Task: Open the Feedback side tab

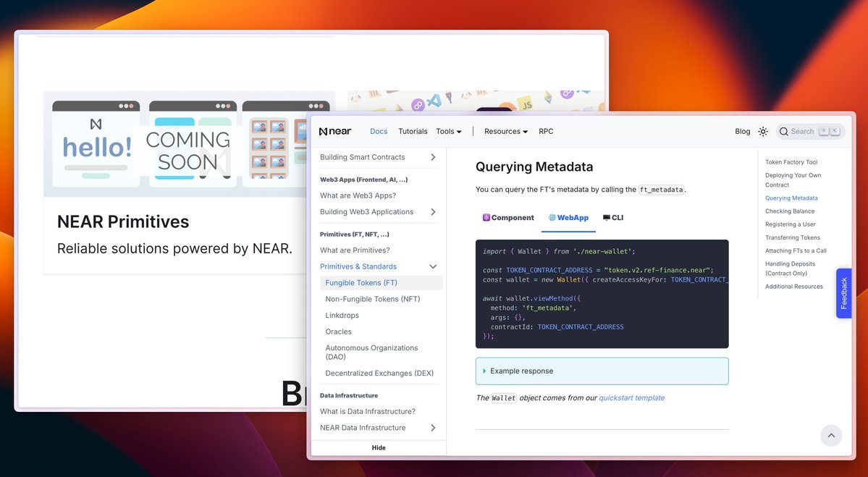Action: click(843, 293)
